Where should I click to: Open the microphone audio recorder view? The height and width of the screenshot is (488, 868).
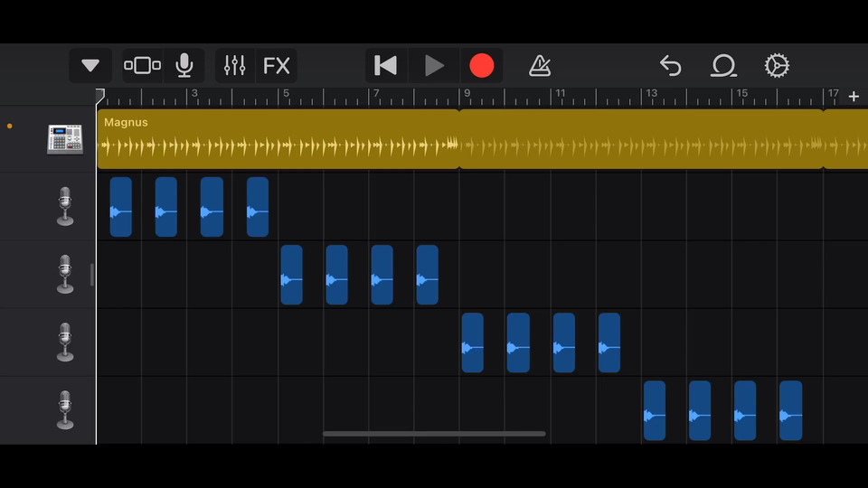pyautogui.click(x=184, y=66)
